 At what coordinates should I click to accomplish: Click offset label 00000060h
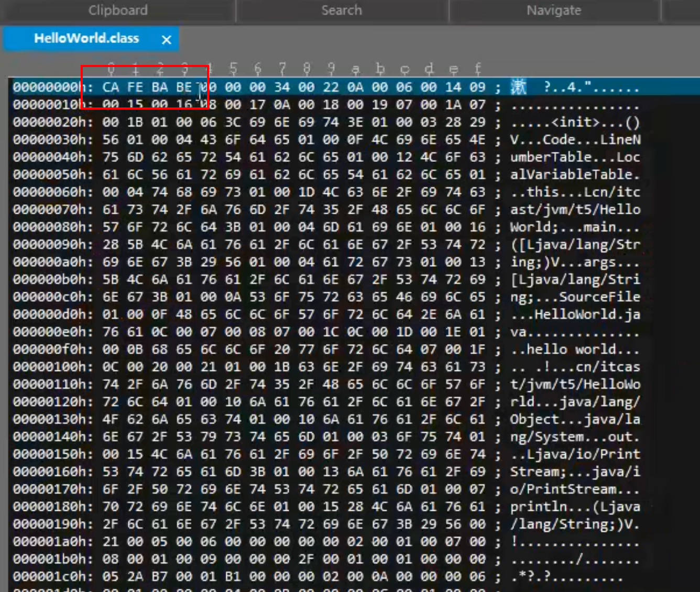[x=53, y=192]
